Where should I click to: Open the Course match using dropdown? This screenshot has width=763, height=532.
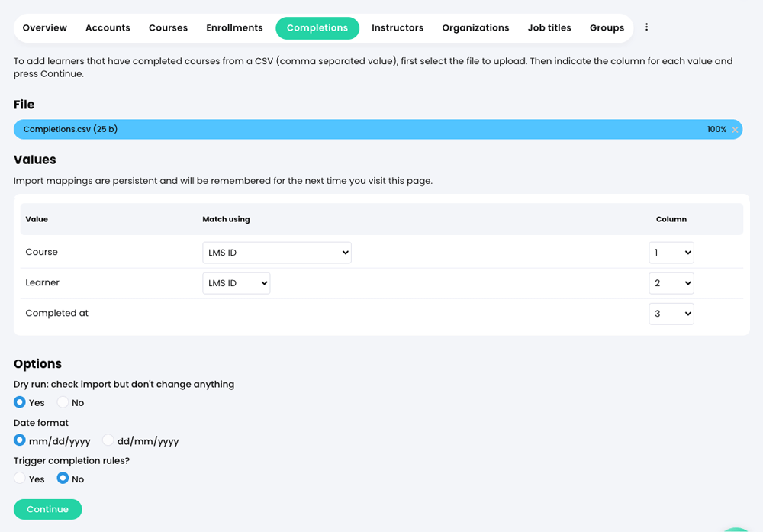[x=276, y=252]
